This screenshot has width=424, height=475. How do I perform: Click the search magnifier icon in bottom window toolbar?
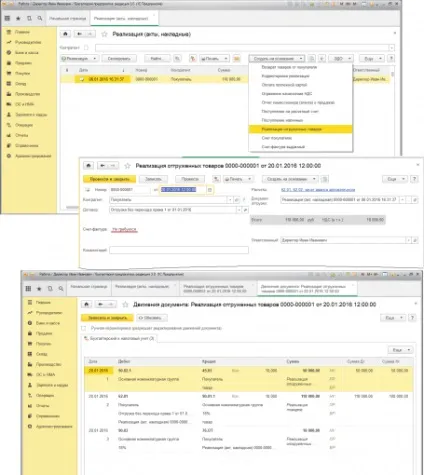(x=61, y=289)
